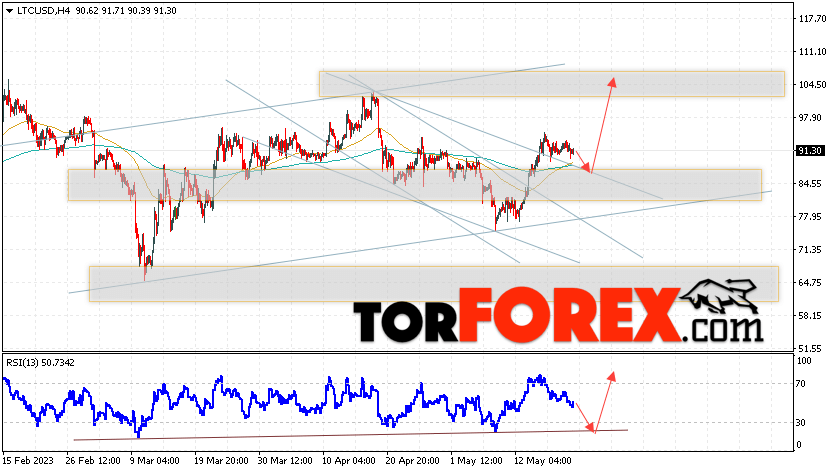Click the red downward arrow near 91.30 price

pos(583,162)
